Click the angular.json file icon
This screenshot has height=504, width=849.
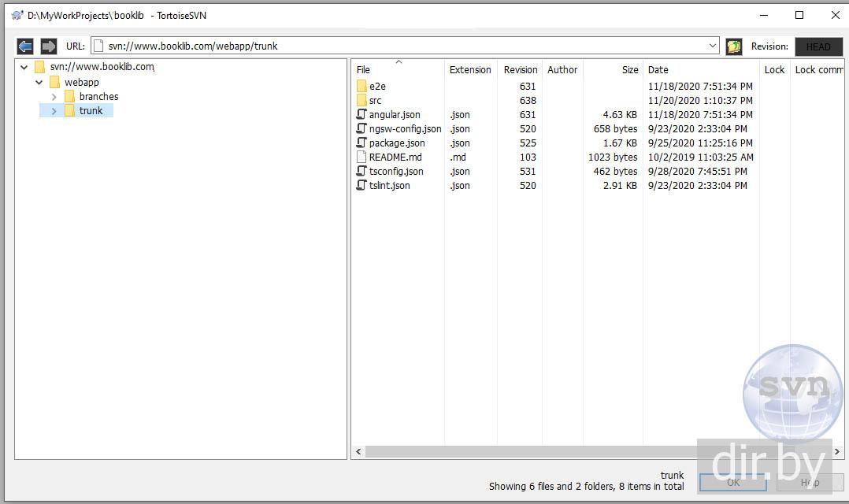point(361,114)
